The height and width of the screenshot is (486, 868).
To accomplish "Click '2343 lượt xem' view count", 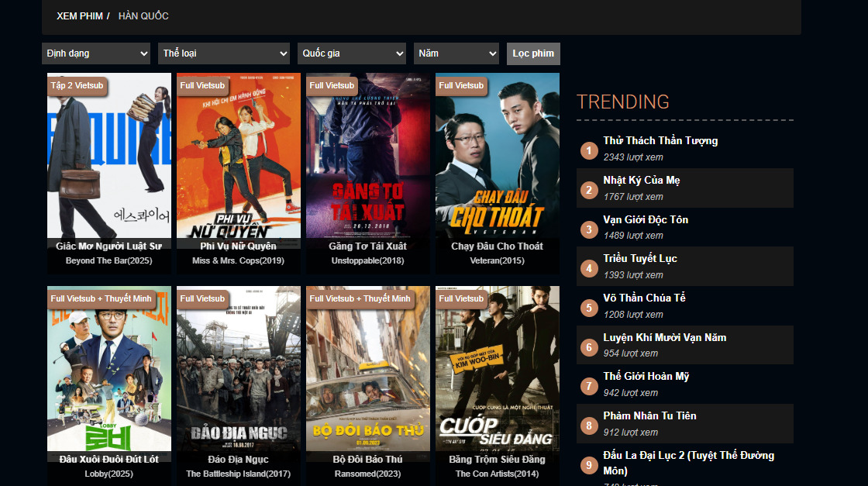I will 633,157.
